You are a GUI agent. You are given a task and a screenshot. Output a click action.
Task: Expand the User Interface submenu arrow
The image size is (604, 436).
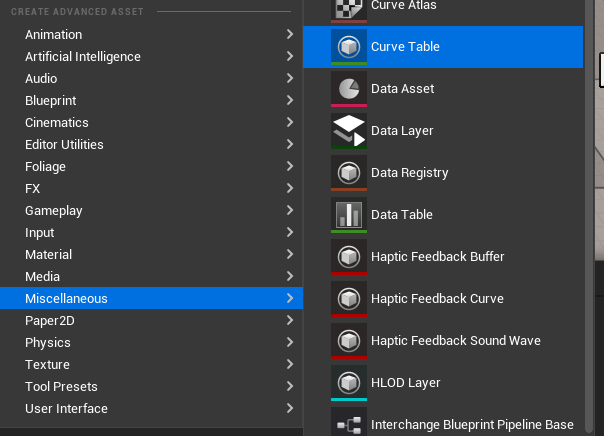coord(289,409)
